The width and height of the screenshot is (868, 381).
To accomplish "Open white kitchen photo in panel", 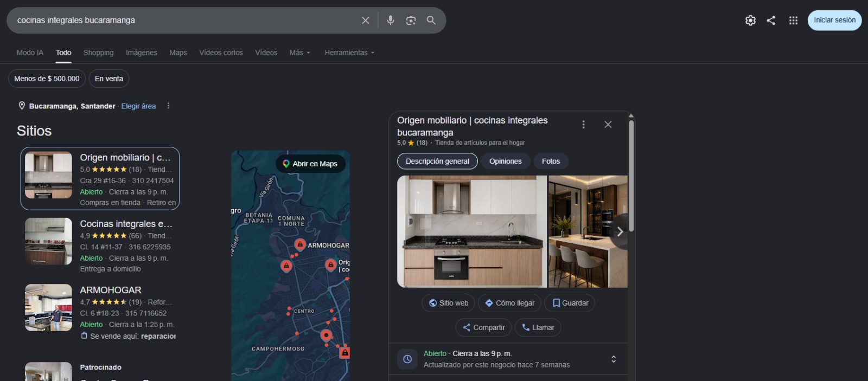I will click(472, 231).
